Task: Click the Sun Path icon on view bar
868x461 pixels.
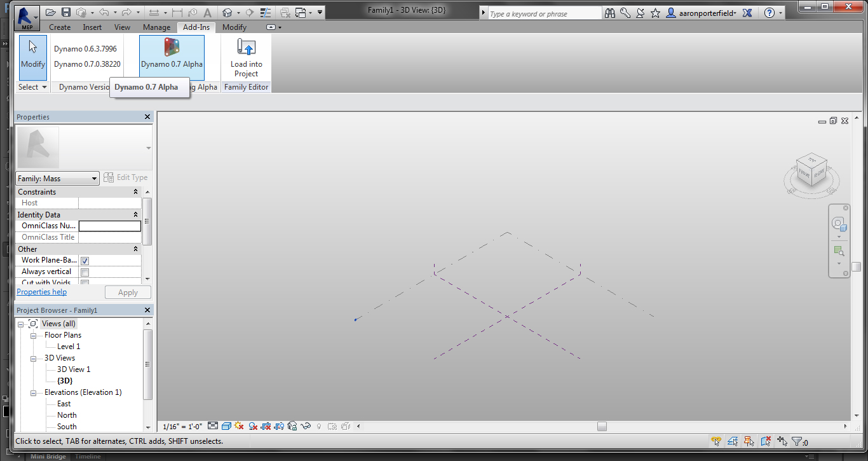Action: coord(239,426)
